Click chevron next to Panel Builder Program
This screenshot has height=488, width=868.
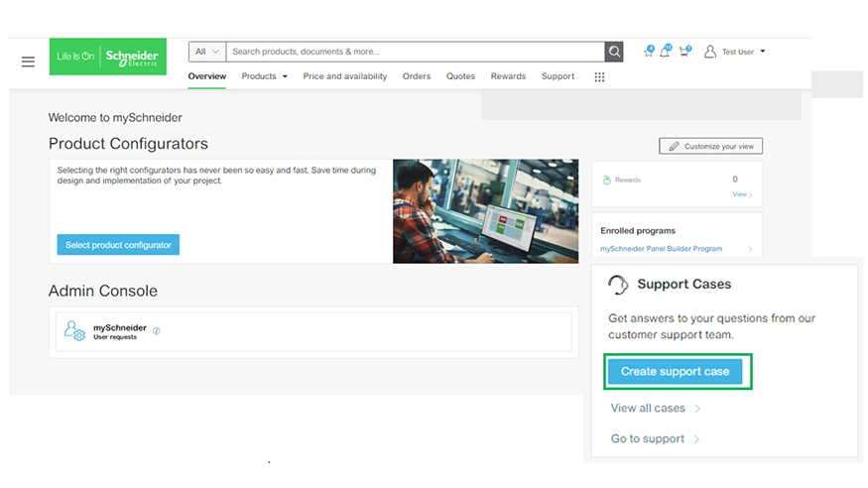click(x=750, y=249)
